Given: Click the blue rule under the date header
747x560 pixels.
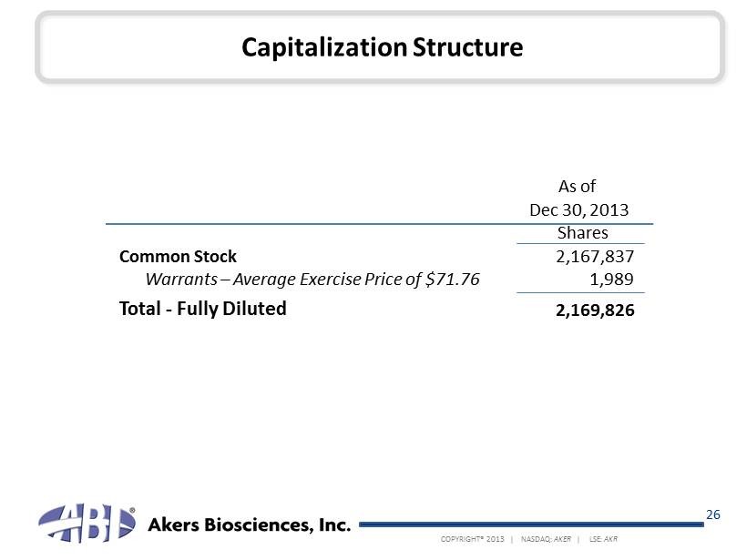Looking at the screenshot, I should [x=379, y=223].
